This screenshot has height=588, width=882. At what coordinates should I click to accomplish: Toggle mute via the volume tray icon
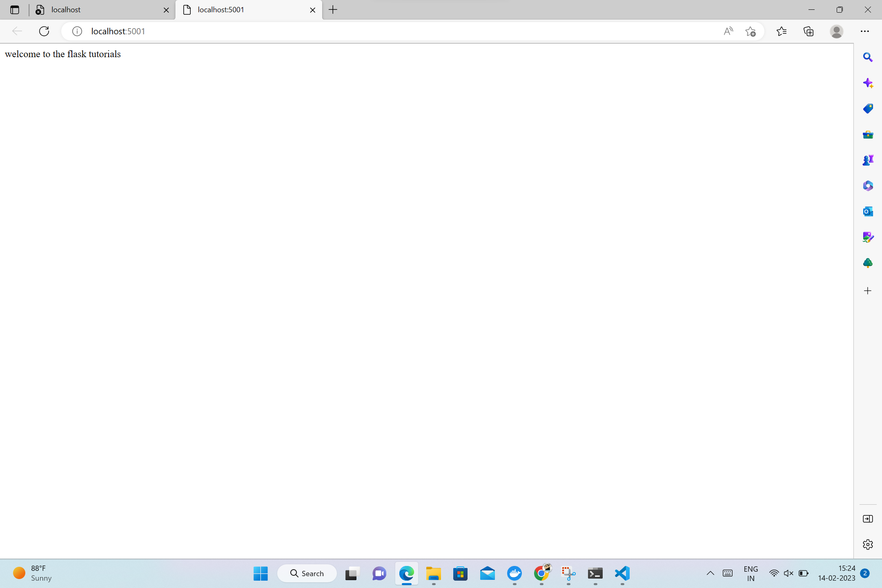tap(788, 573)
